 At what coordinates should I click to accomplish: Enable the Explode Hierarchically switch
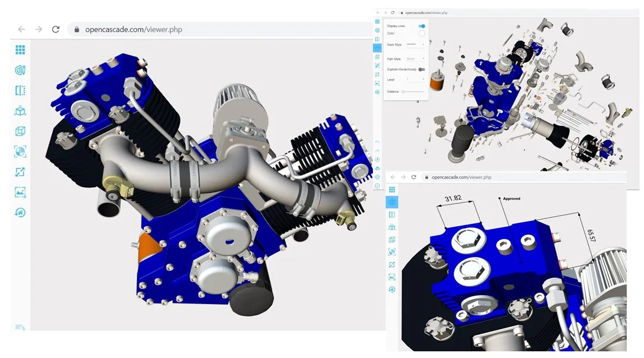pos(422,69)
